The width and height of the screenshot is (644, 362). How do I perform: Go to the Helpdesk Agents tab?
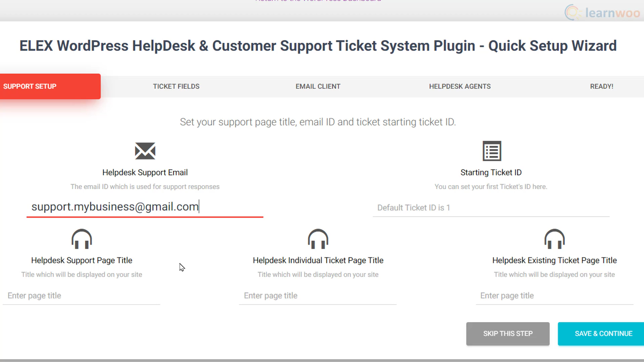[460, 86]
